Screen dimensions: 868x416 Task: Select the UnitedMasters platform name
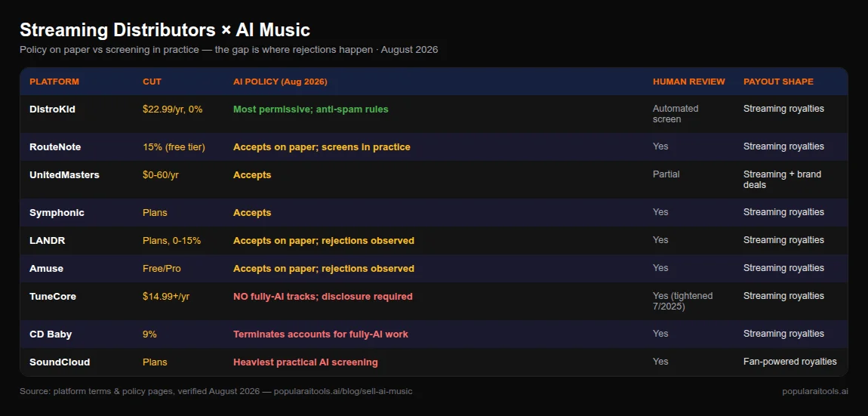click(x=64, y=174)
